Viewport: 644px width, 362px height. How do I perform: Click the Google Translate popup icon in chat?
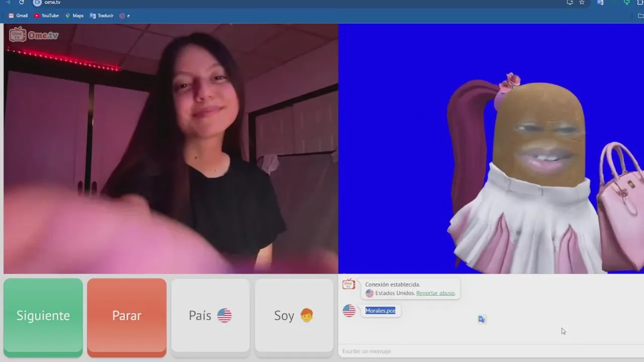point(482,319)
